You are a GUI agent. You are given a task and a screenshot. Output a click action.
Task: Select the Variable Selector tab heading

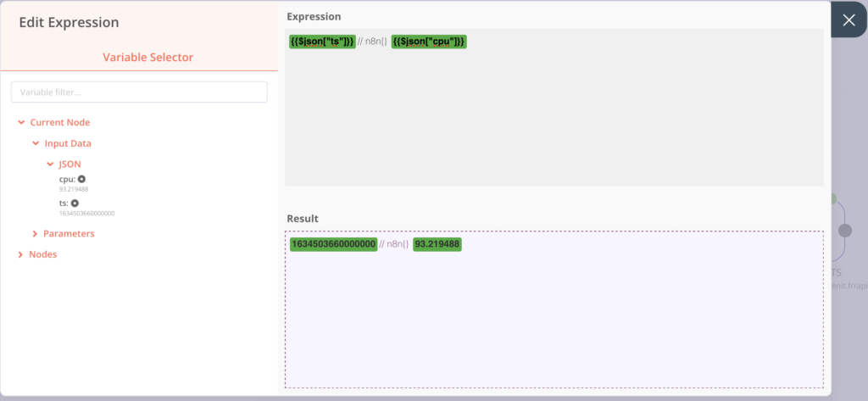tap(147, 57)
